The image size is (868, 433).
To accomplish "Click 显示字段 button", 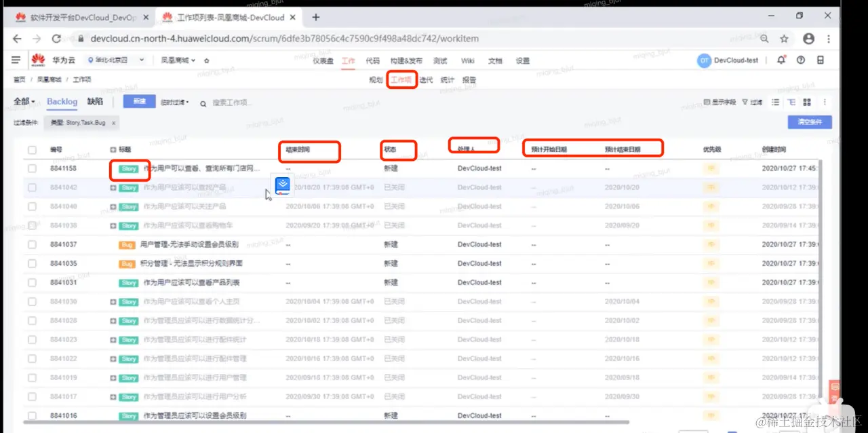I will [x=719, y=102].
